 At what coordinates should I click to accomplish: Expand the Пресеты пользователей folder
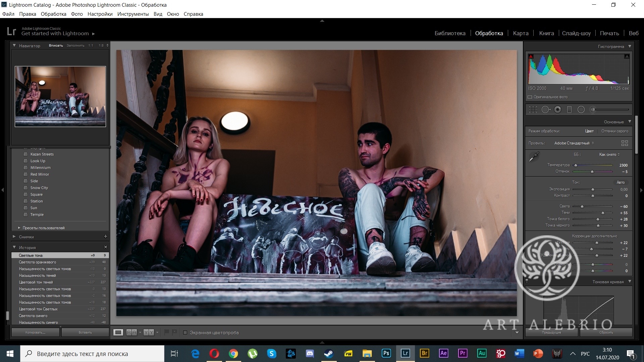coord(19,228)
